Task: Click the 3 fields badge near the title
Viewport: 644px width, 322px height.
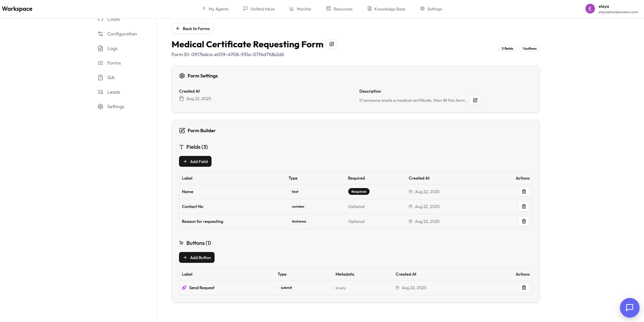Action: (x=507, y=48)
